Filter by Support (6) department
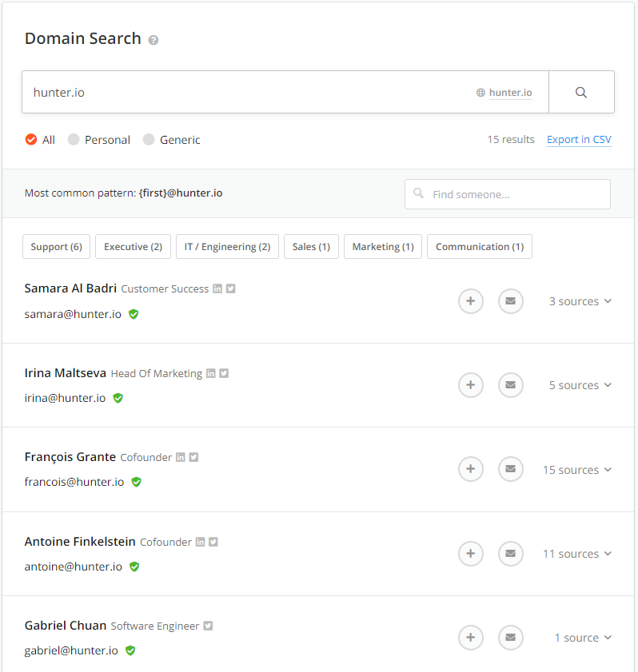638x672 pixels. click(x=56, y=246)
